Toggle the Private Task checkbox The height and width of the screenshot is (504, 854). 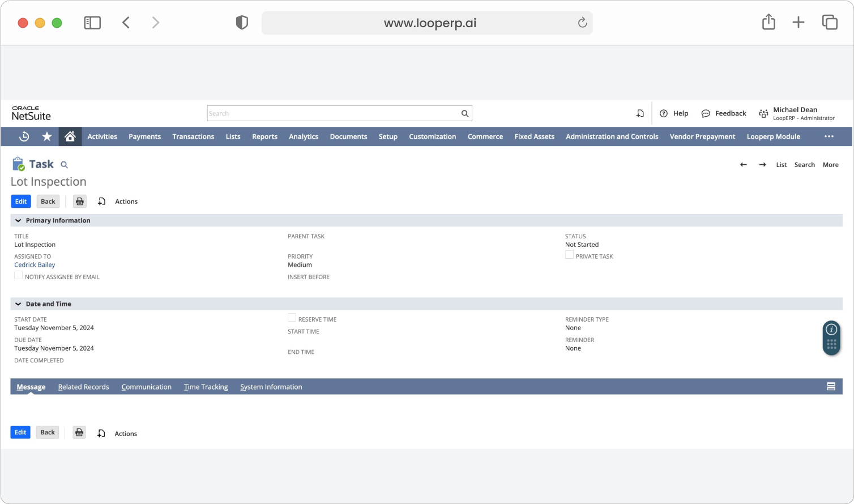[569, 255]
